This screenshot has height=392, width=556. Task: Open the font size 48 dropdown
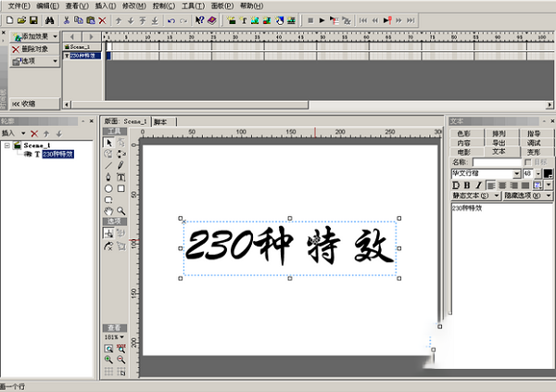point(538,174)
